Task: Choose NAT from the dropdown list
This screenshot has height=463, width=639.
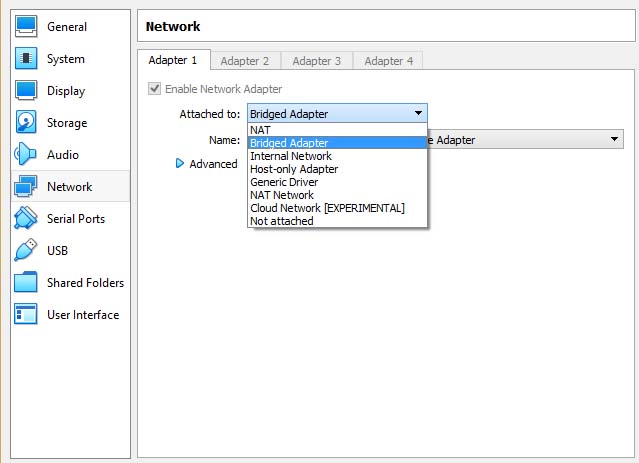Action: (260, 130)
